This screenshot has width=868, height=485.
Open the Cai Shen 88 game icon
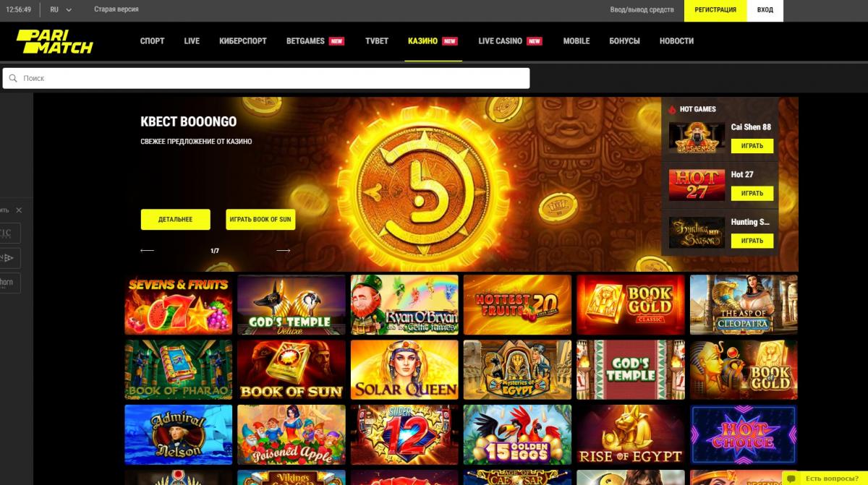(x=697, y=137)
